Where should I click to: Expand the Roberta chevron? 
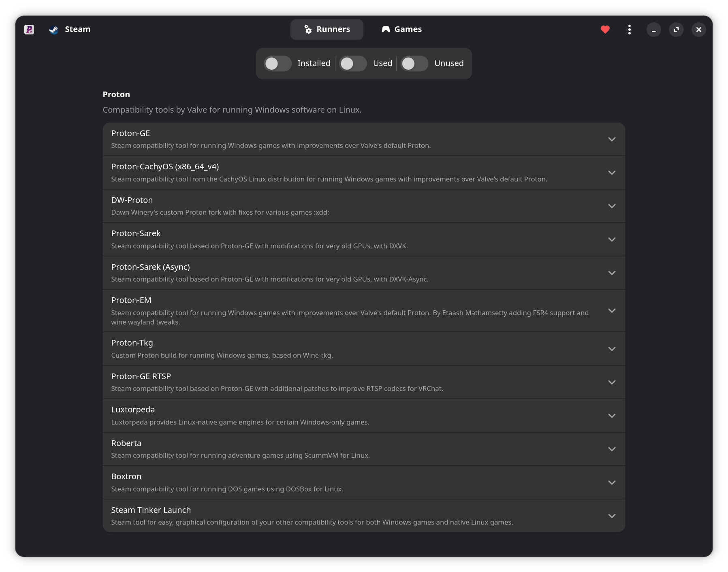[612, 449]
